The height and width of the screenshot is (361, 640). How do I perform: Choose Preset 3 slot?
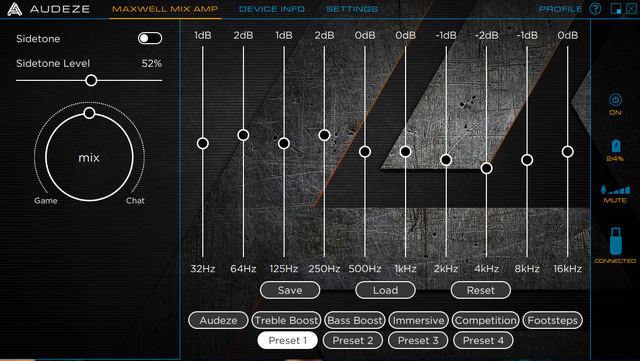coord(418,340)
